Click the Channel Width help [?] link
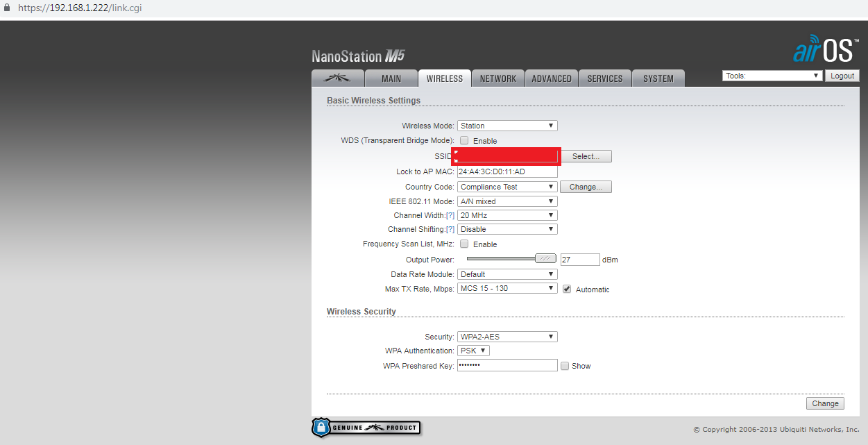This screenshot has height=445, width=868. 450,216
